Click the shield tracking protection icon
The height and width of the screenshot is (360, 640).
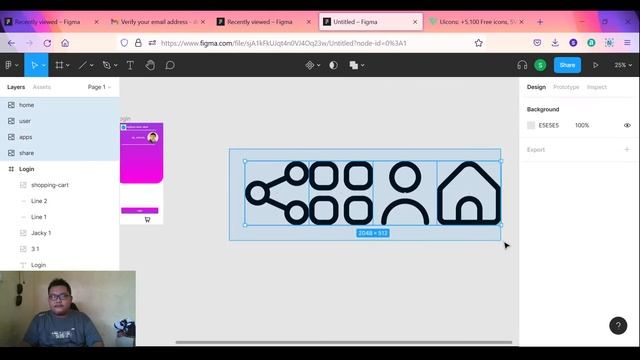(124, 43)
